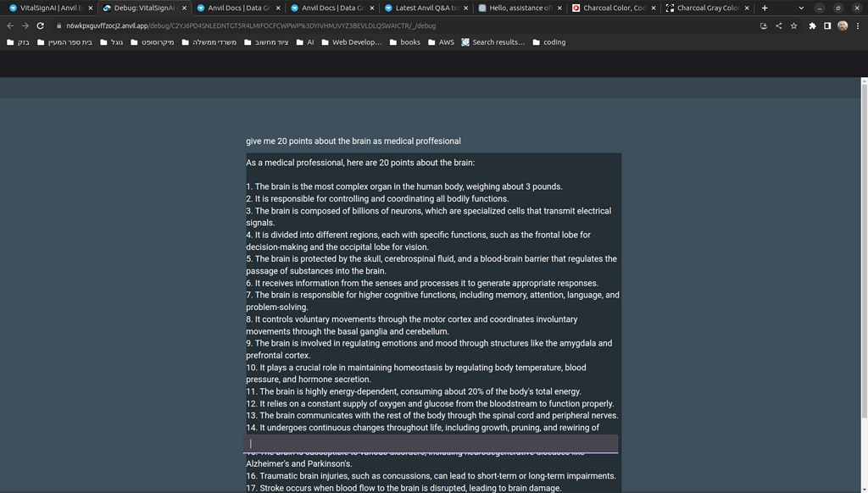Open the three-dot Chrome menu
Screen dimensions: 868x493
[858, 26]
